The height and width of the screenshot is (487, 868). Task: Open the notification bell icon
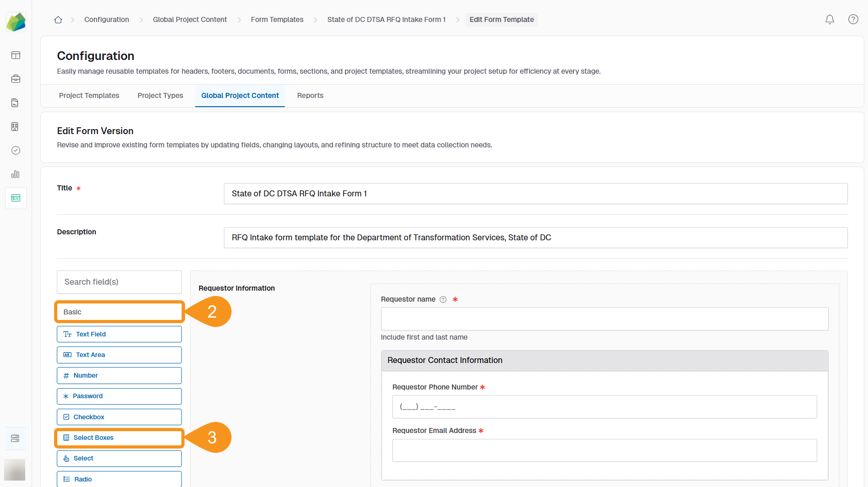click(830, 19)
